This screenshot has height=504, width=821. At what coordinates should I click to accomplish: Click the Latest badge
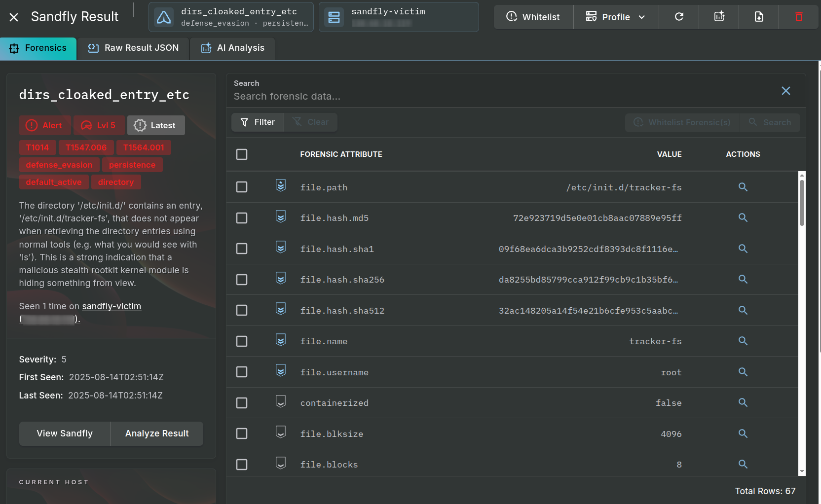point(156,125)
